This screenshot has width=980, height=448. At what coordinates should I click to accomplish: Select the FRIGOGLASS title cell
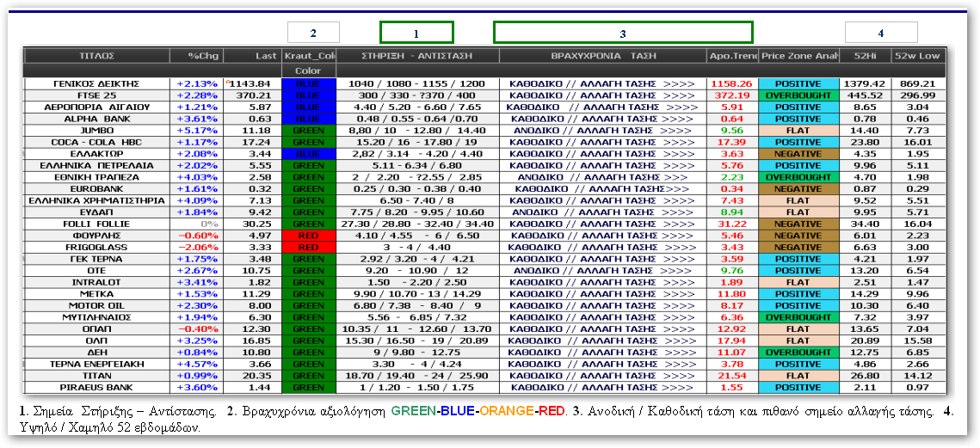[97, 248]
